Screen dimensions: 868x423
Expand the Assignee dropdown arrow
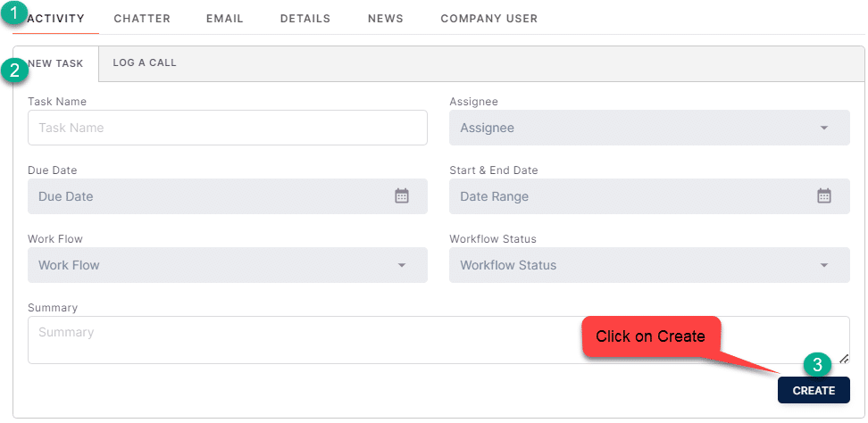tap(823, 128)
